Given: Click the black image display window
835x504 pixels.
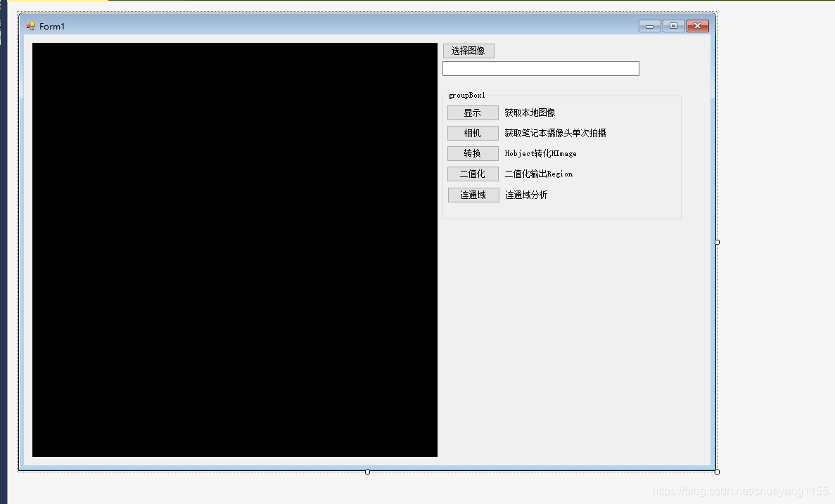Looking at the screenshot, I should [235, 250].
